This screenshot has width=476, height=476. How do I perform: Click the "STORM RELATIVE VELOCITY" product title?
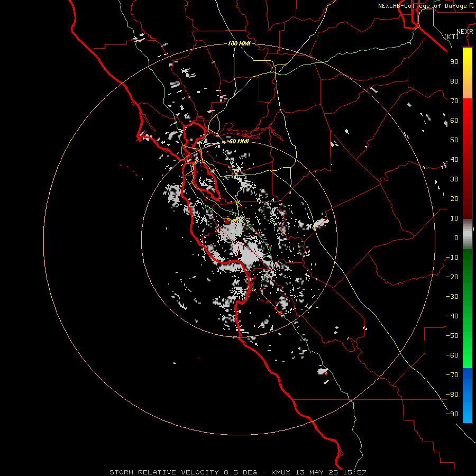click(x=164, y=472)
